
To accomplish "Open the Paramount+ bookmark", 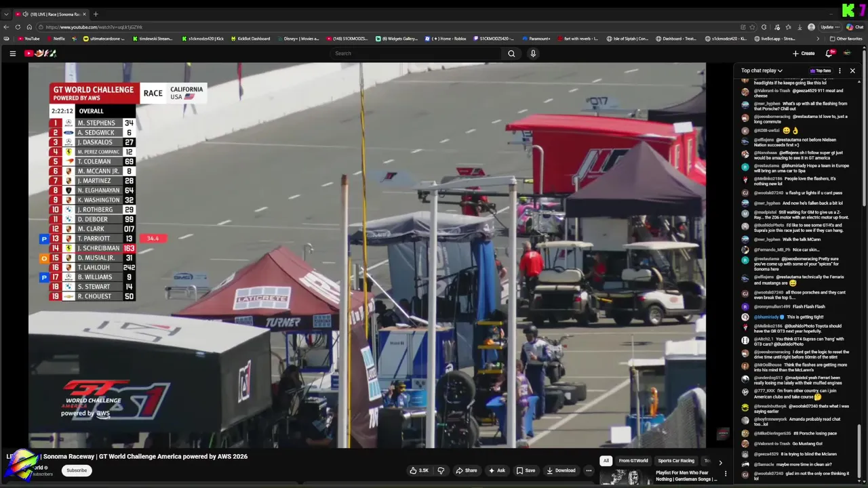I will click(x=536, y=39).
